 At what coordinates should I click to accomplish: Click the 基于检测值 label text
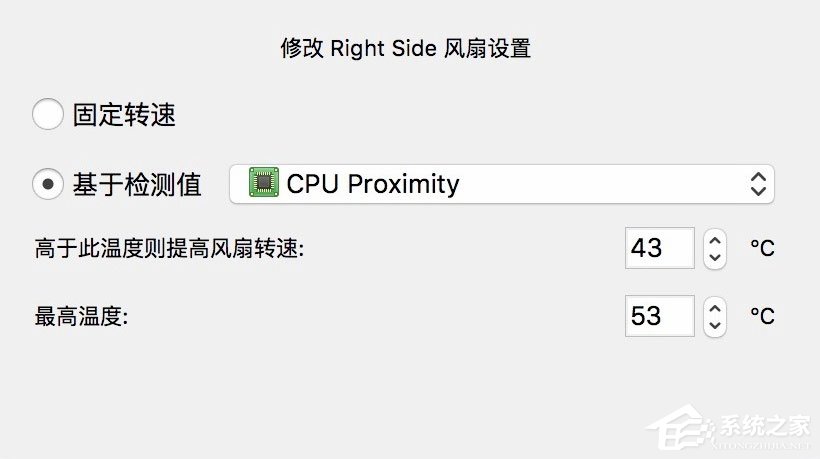coord(137,184)
